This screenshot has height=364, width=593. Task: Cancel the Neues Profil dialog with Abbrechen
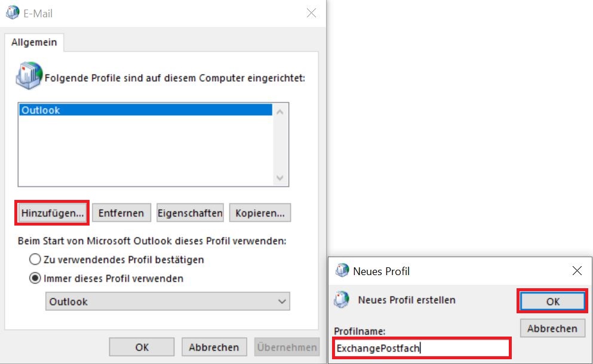coord(552,328)
